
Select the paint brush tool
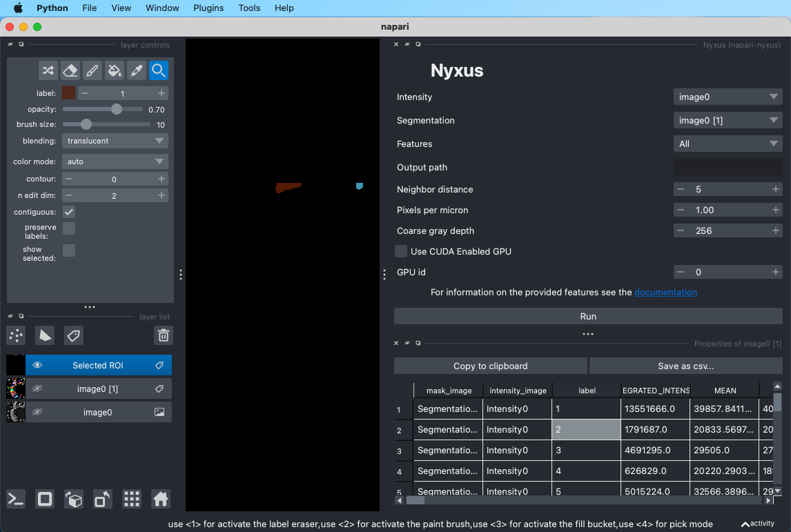coord(92,70)
